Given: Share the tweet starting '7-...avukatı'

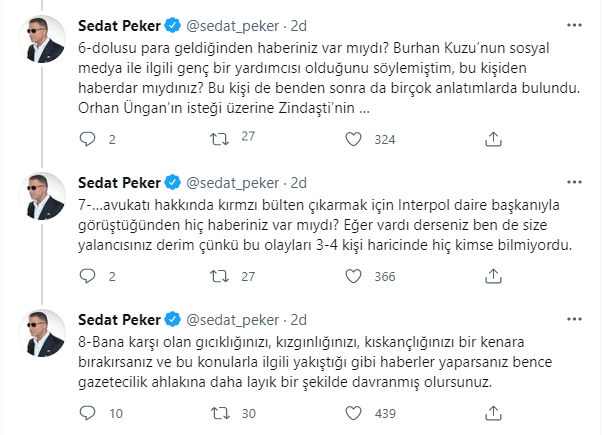Looking at the screenshot, I should click(493, 276).
